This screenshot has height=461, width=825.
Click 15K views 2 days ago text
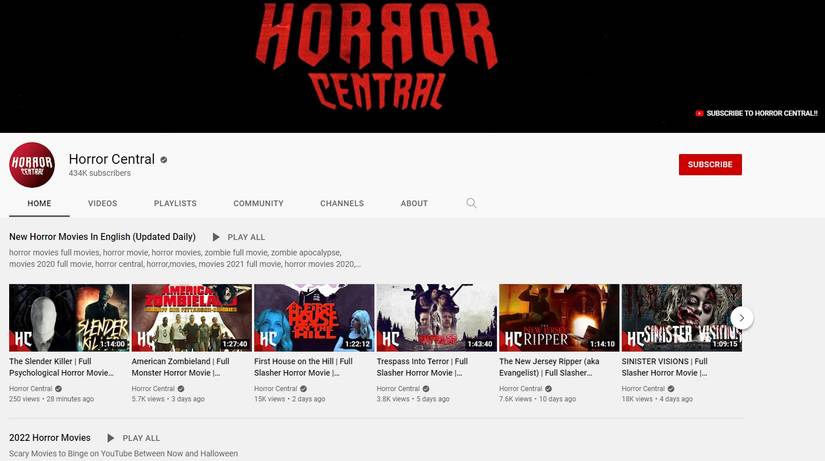coord(289,399)
